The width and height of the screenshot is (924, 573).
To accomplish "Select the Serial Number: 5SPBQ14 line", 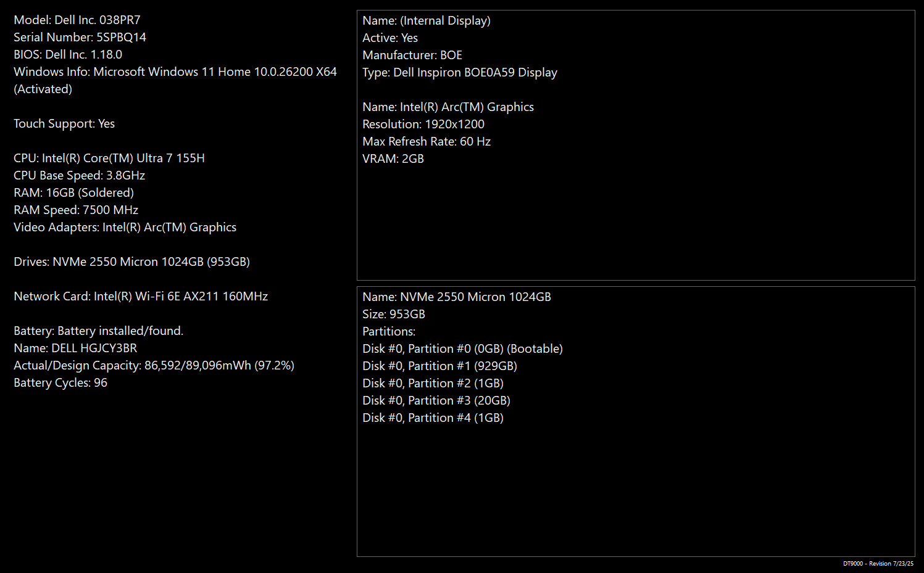I will [80, 37].
